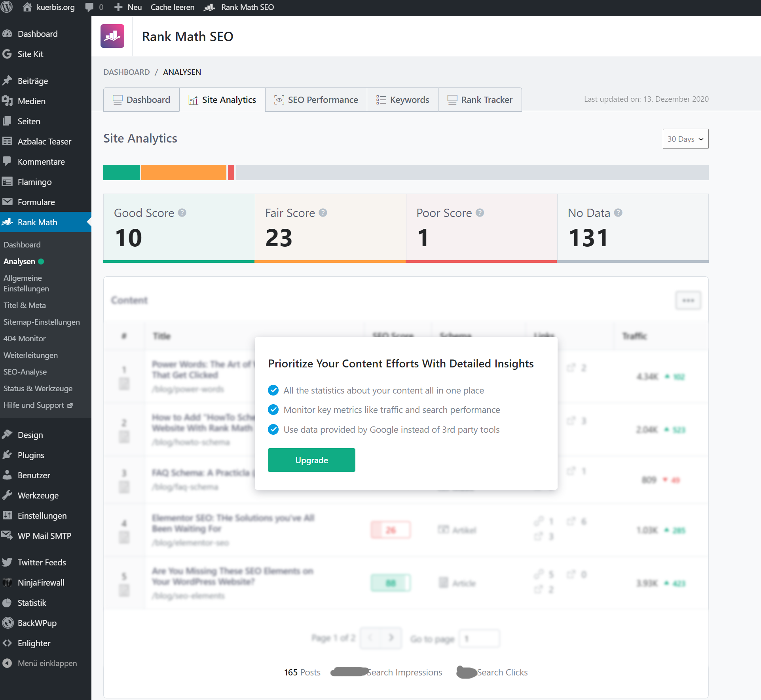Click Fair Score help question icon
This screenshot has width=761, height=700.
pyautogui.click(x=323, y=213)
